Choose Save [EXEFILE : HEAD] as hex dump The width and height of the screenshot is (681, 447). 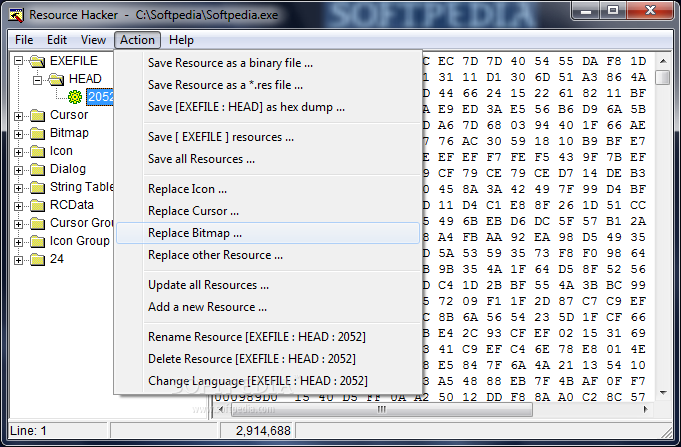(x=268, y=107)
